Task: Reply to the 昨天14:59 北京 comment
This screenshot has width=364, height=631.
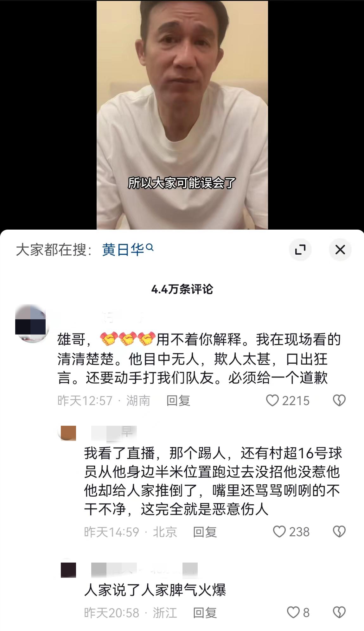Action: coord(205,532)
